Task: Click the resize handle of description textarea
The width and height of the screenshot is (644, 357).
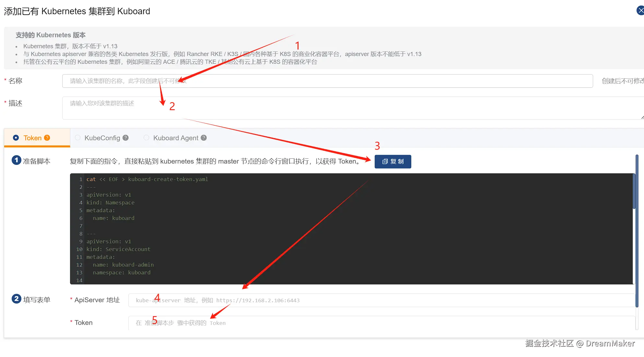Action: point(642,117)
